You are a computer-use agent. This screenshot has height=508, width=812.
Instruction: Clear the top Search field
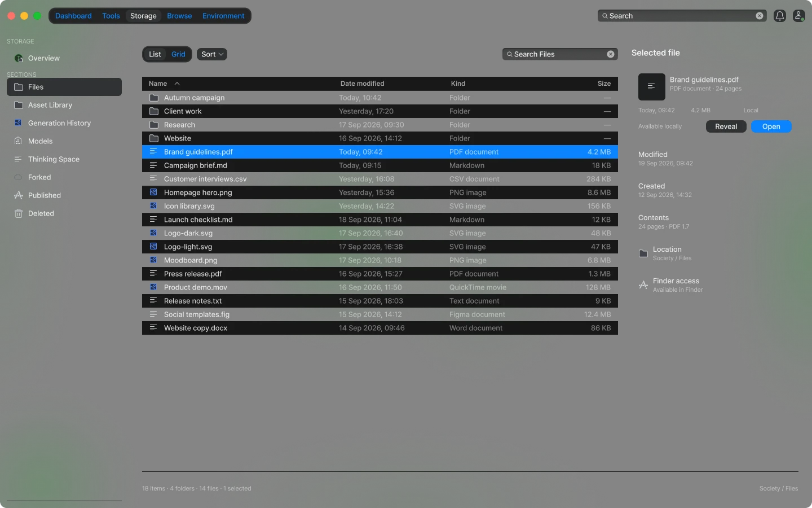pyautogui.click(x=760, y=16)
